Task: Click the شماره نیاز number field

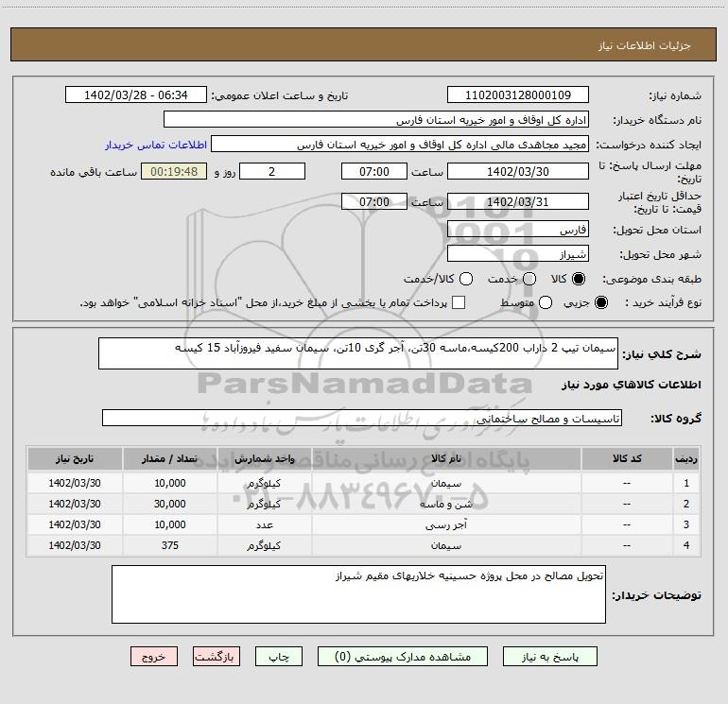Action: click(518, 95)
